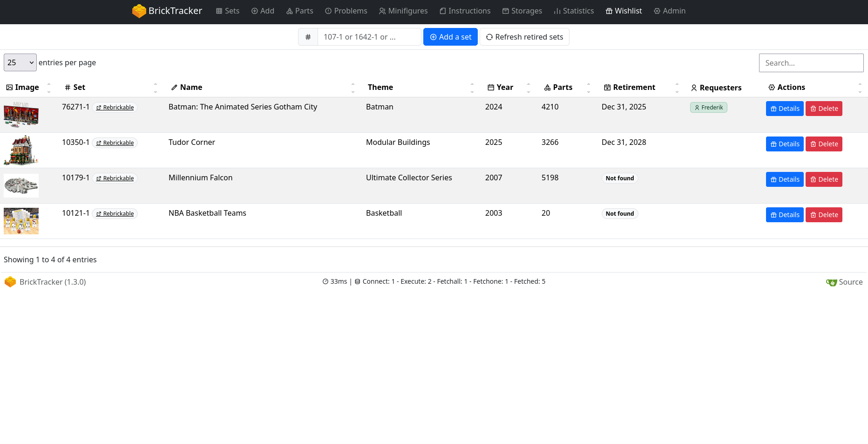868x444 pixels.
Task: Click the Add a set button
Action: tap(450, 37)
